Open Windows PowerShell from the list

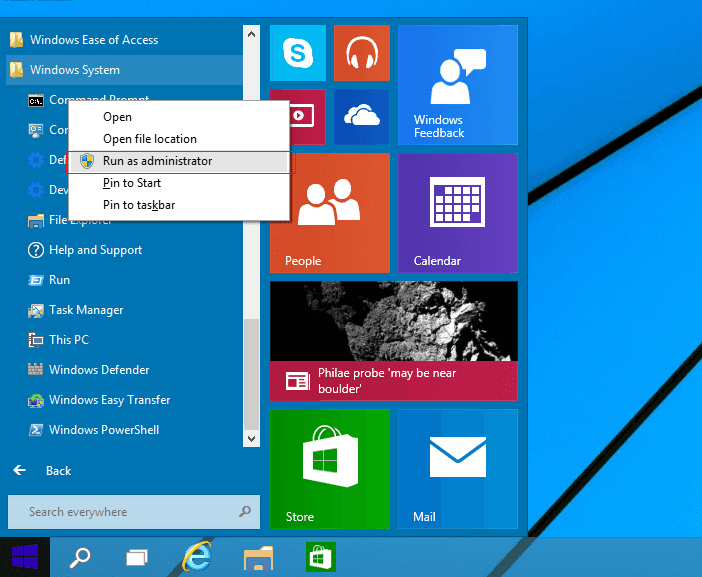pyautogui.click(x=104, y=430)
